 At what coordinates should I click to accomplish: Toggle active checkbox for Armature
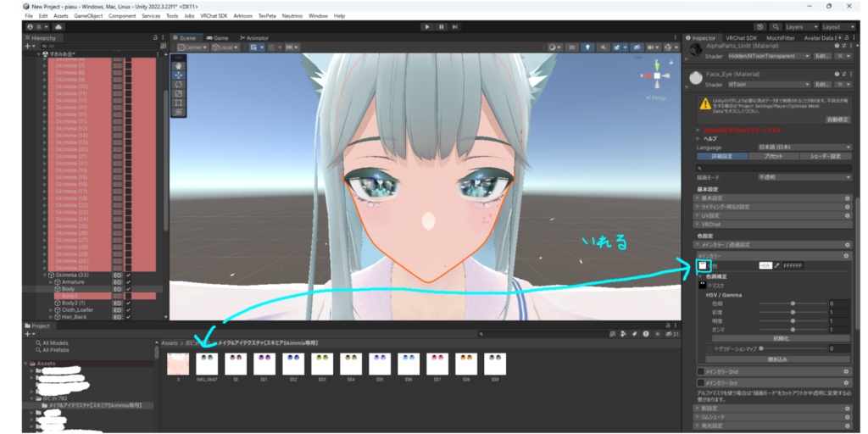coord(129,281)
